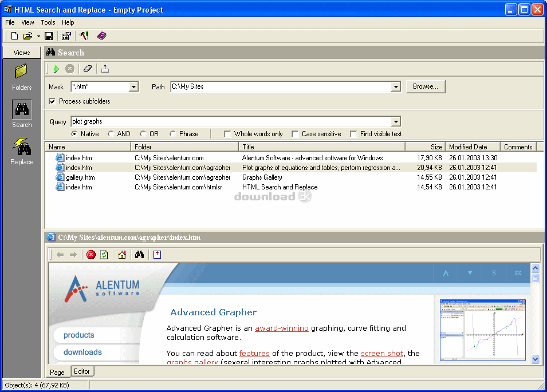Select index.htm in alentum.com\htmlsr folder

click(290, 187)
